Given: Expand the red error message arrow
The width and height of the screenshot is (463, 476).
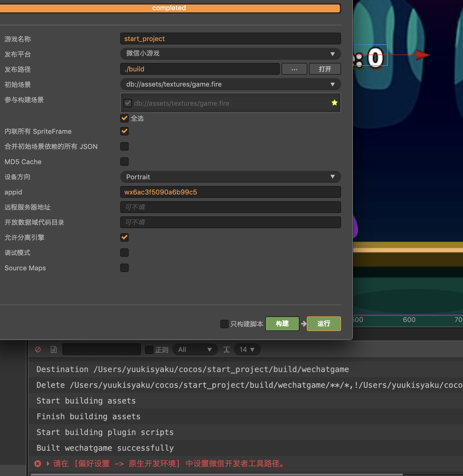Looking at the screenshot, I should (x=48, y=464).
